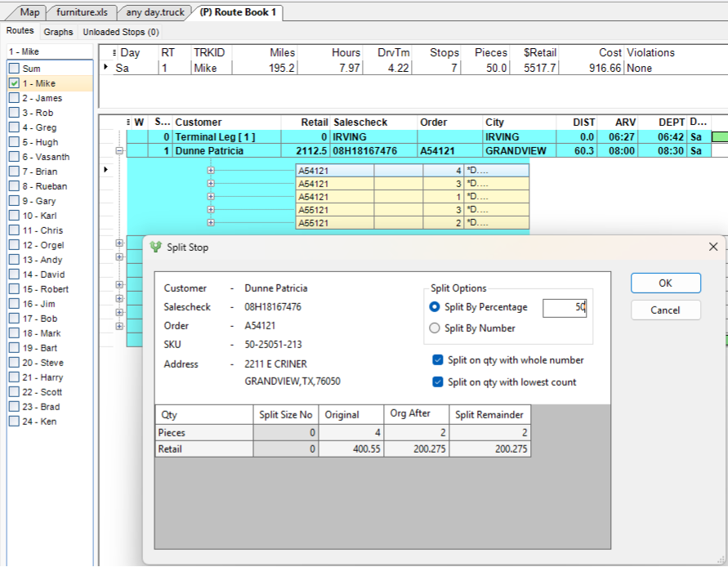Select 17 - Bob in the route list
Screen dimensions: 728x567
(x=40, y=319)
